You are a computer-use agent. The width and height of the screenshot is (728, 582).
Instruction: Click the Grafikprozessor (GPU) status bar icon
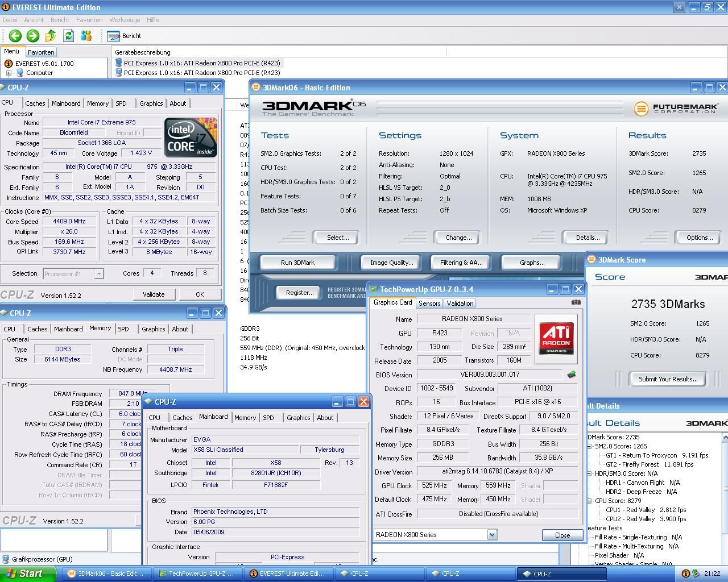point(6,559)
